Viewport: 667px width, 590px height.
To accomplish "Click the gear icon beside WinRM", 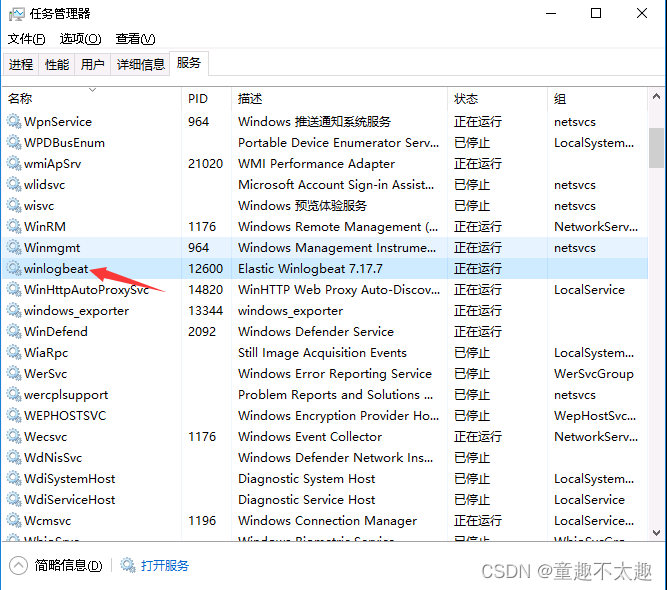I will 14,226.
